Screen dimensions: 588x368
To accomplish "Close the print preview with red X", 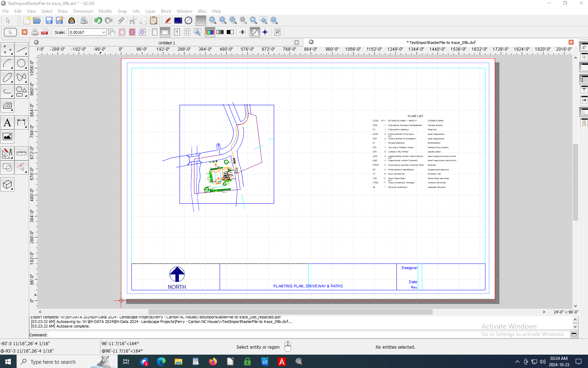I will pyautogui.click(x=25, y=32).
